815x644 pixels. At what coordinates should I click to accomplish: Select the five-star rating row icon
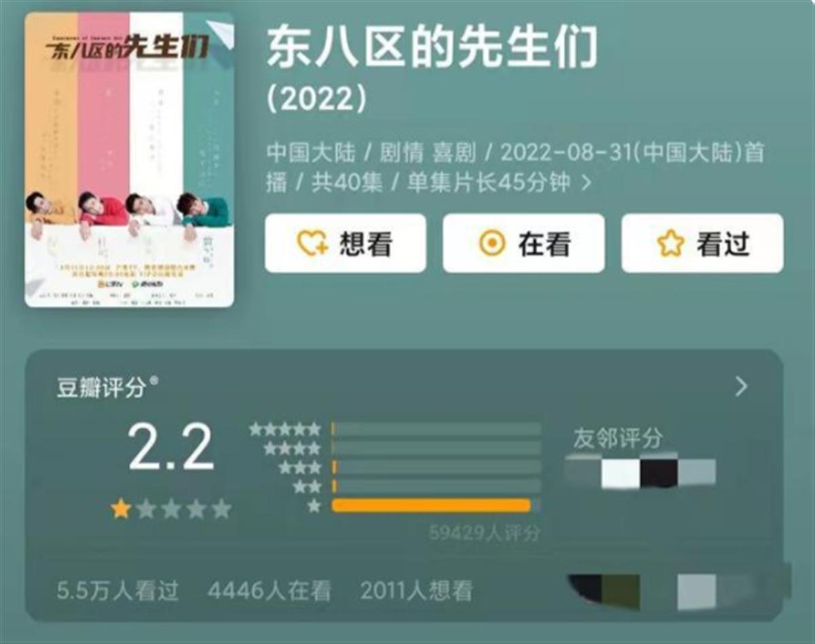tap(285, 429)
